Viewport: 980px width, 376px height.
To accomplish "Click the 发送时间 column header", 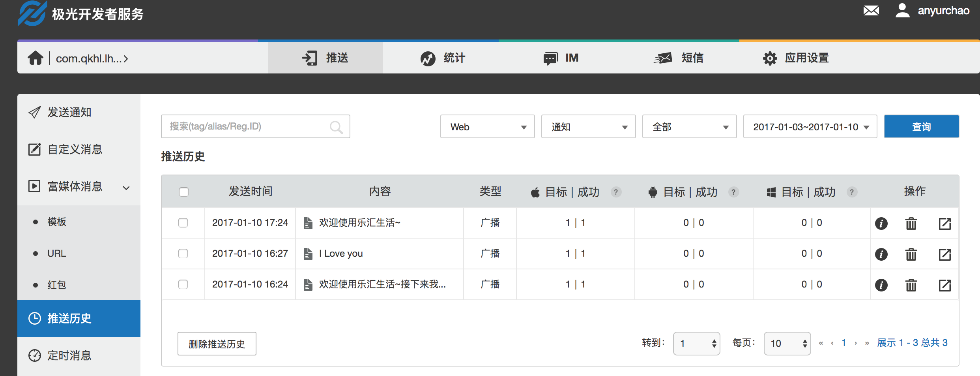I will click(x=251, y=192).
